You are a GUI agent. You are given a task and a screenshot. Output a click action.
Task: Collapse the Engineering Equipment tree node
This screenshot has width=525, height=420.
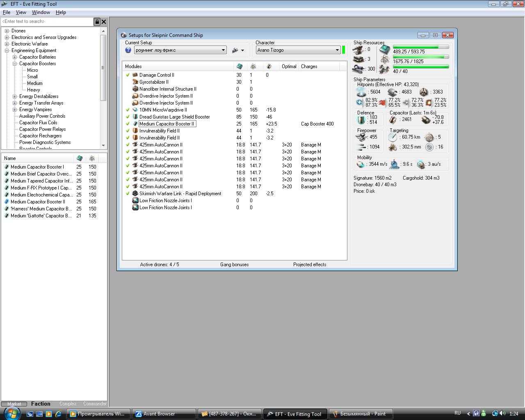(7, 50)
